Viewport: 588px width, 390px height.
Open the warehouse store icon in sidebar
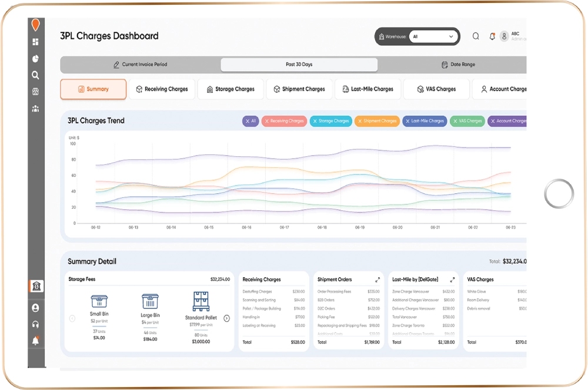click(x=36, y=92)
